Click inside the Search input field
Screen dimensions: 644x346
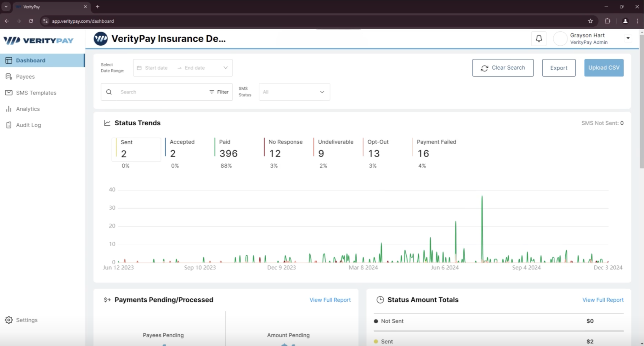(x=162, y=92)
